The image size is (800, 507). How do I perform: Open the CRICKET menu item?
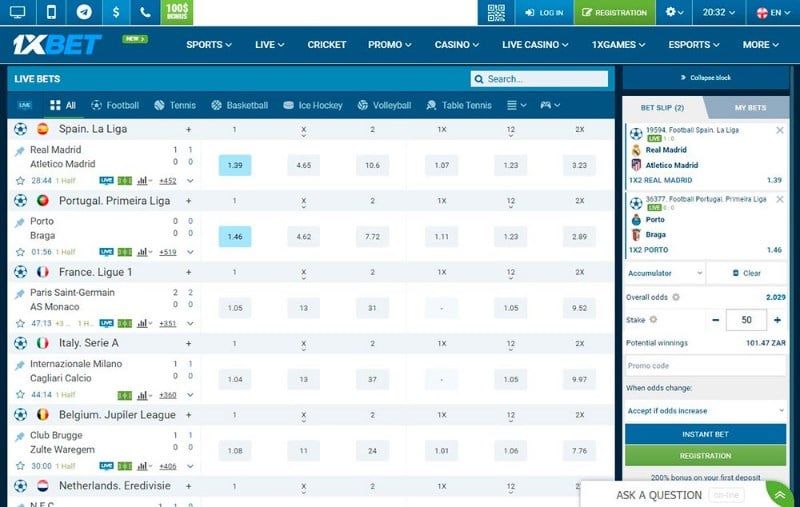tap(327, 45)
